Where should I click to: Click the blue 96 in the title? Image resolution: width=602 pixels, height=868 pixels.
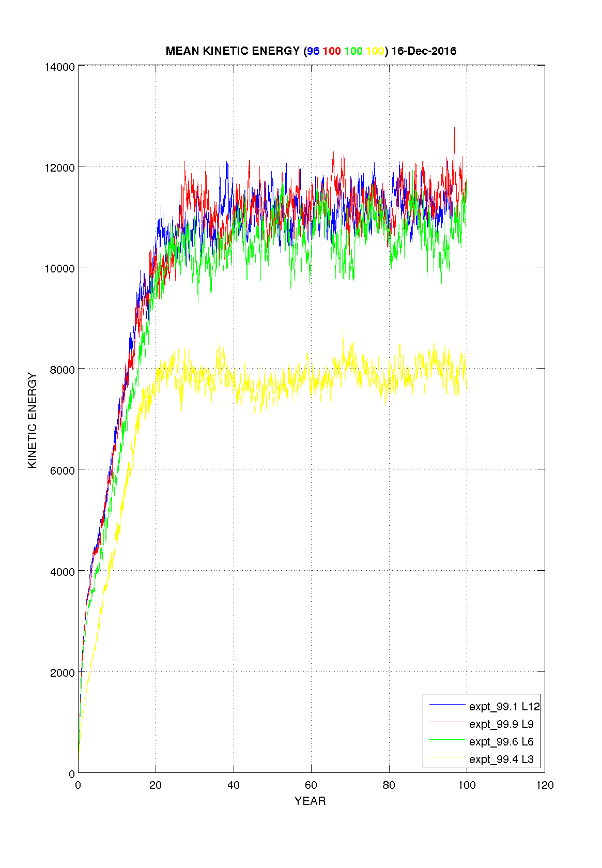(x=313, y=51)
